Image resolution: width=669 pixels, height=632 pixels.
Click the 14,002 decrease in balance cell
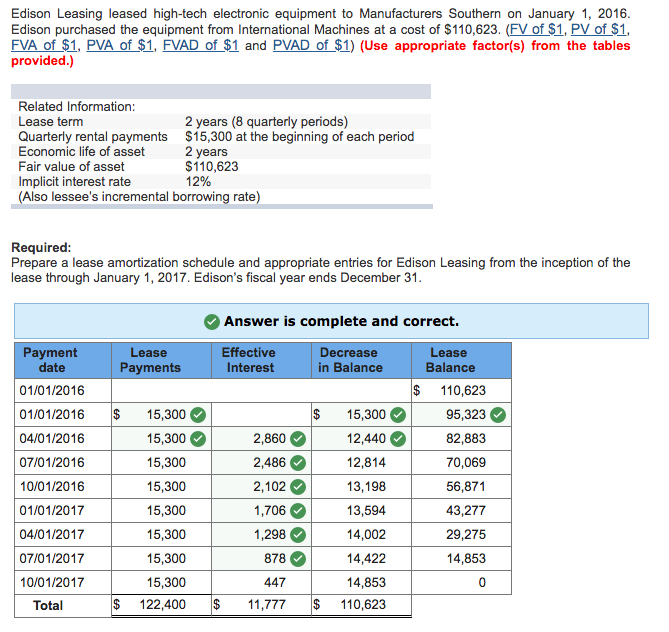[x=361, y=534]
